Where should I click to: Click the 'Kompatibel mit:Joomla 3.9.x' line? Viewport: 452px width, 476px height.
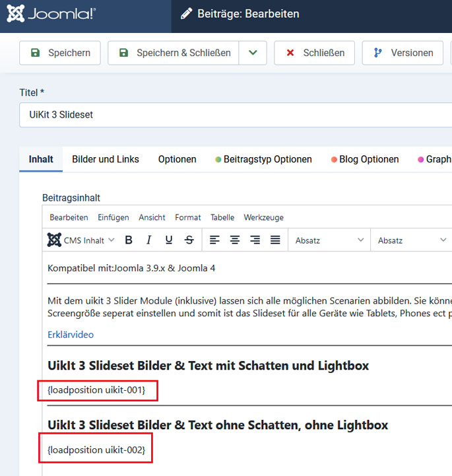(131, 268)
